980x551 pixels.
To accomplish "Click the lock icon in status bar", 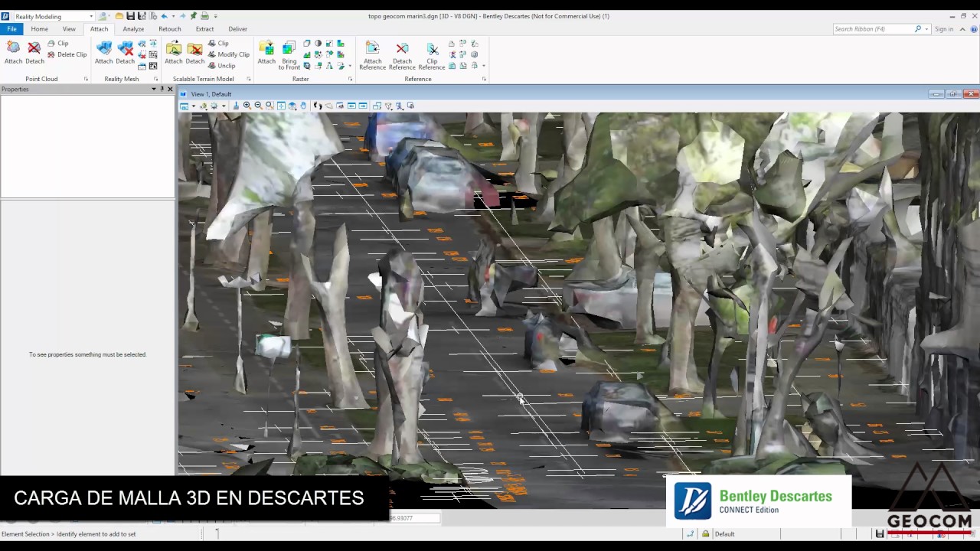I will (x=706, y=533).
